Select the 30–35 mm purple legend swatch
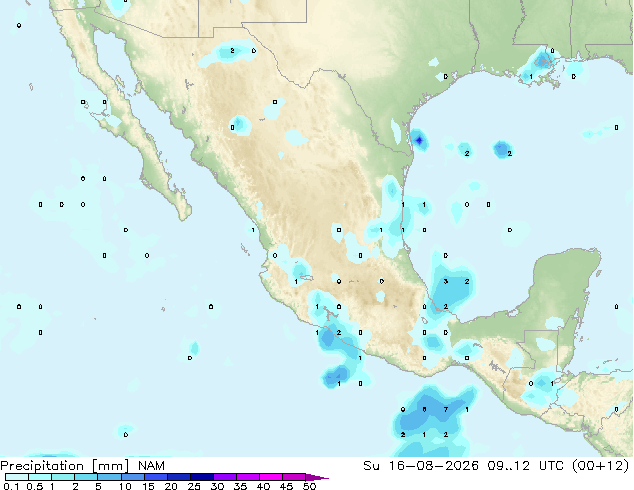 [x=224, y=477]
